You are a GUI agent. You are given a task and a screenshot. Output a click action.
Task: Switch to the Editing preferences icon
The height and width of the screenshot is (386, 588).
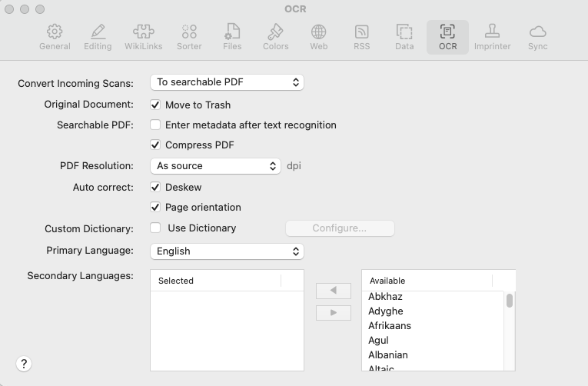coord(98,37)
